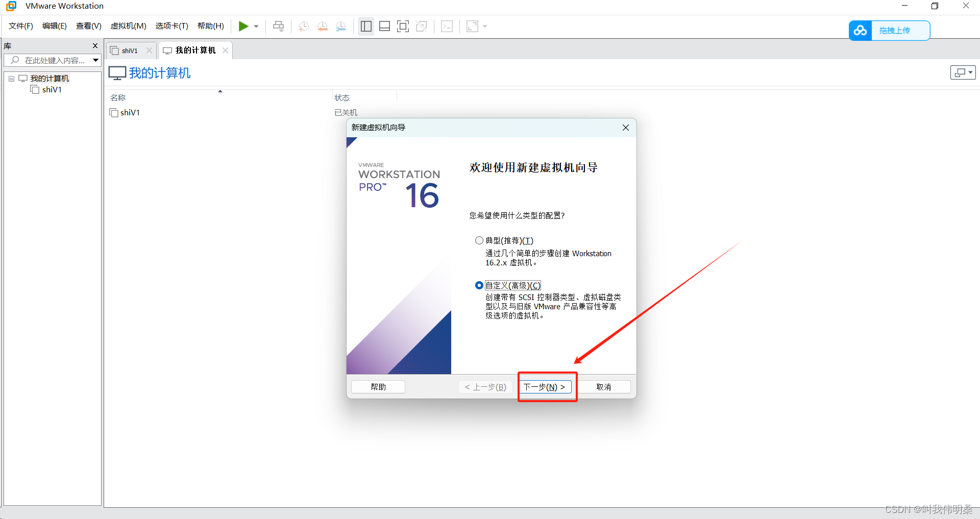Open the 编辑(E) menu
Image resolution: width=980 pixels, height=519 pixels.
55,26
